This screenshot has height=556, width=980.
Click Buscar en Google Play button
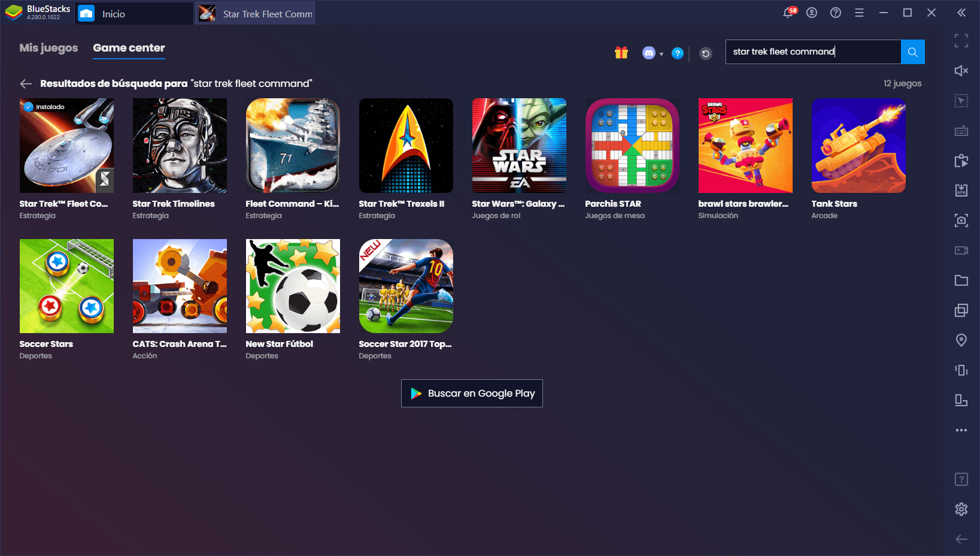coord(472,394)
